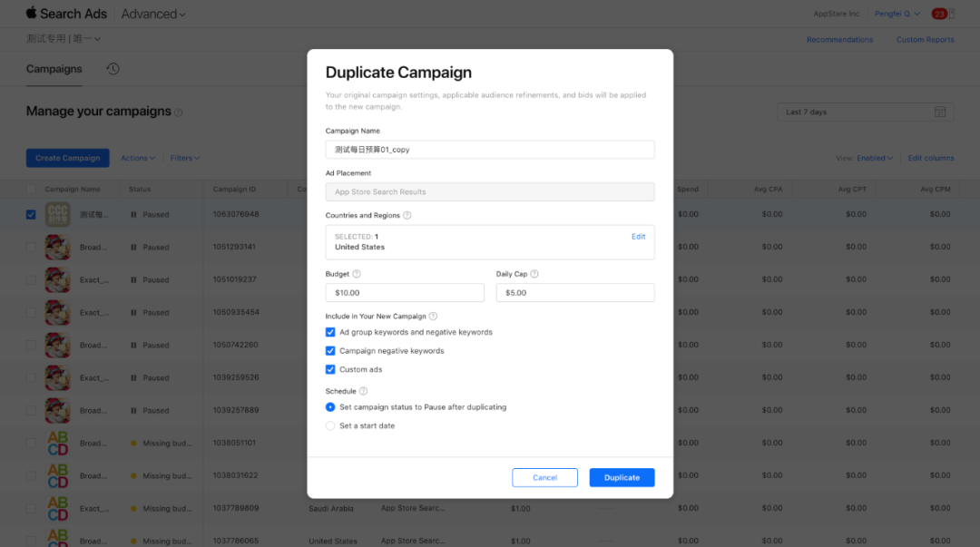Open the calendar icon in date range
980x547 pixels.
[940, 112]
